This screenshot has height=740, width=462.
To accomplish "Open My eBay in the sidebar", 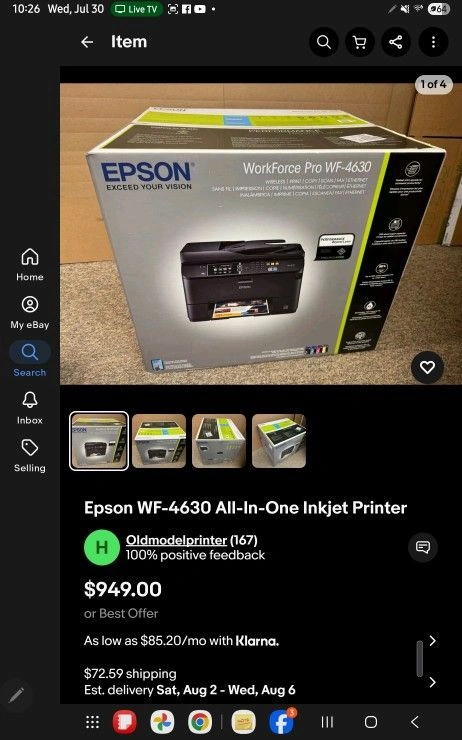I will point(30,312).
